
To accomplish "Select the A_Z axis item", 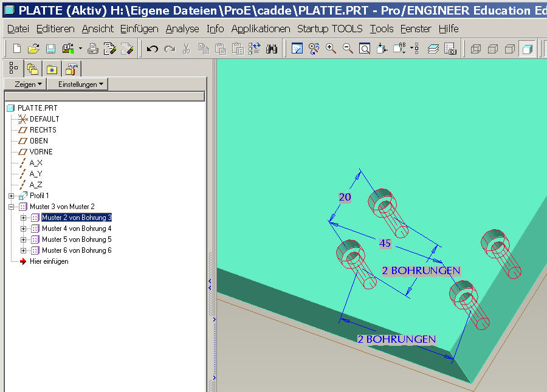I will [36, 185].
